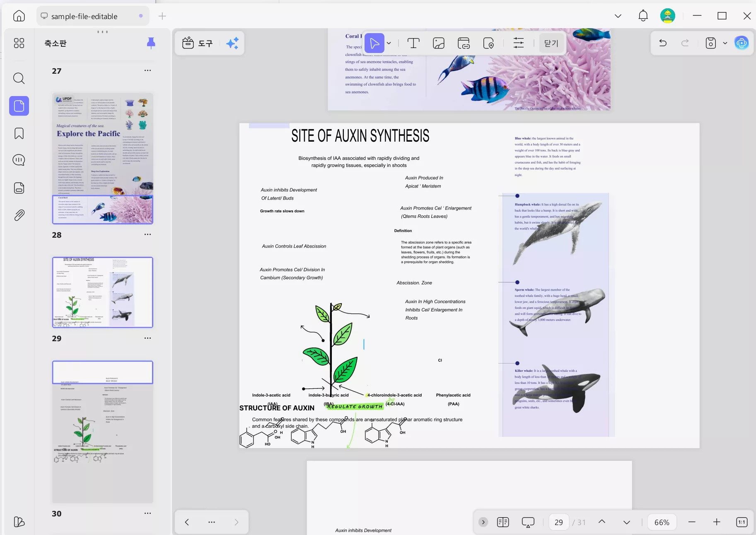Image resolution: width=756 pixels, height=535 pixels.
Task: Toggle the thumbnail panel pin
Action: [151, 43]
